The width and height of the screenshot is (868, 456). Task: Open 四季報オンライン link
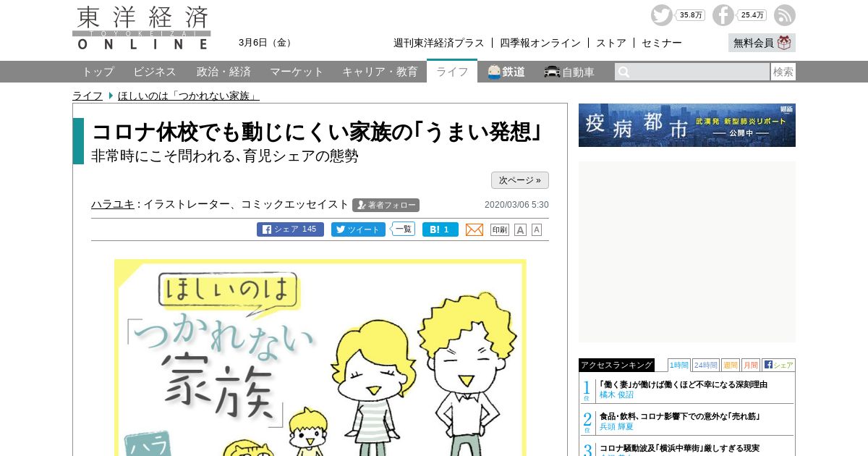click(x=540, y=43)
